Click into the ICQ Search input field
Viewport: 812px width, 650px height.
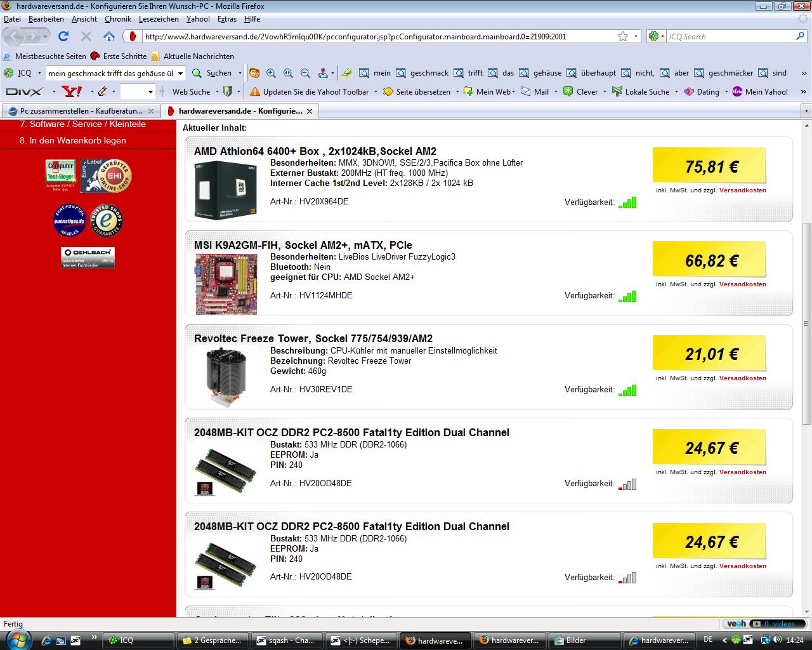click(730, 36)
